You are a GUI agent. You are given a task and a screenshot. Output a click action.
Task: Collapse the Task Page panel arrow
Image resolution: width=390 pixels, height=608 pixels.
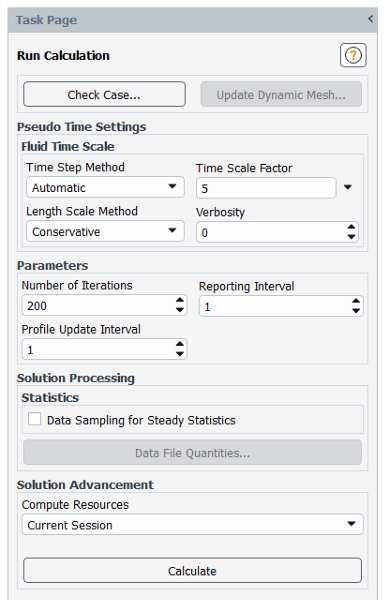371,18
